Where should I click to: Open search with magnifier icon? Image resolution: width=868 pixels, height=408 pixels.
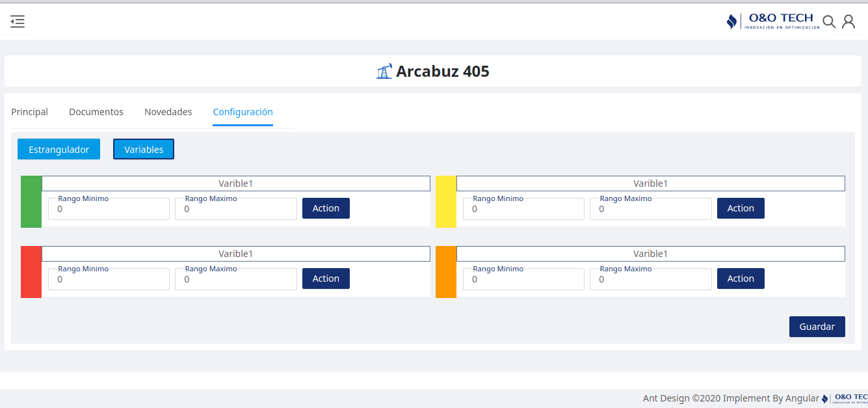[829, 22]
